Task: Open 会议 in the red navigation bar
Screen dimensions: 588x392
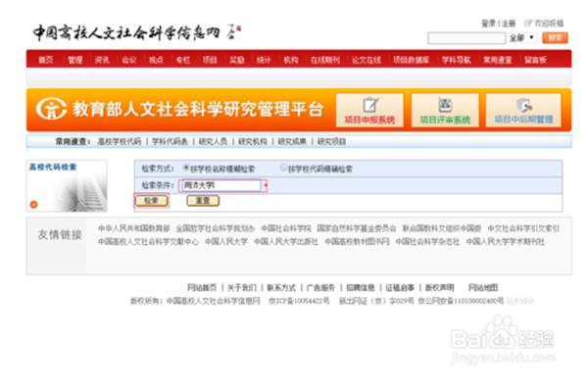Action: [129, 60]
